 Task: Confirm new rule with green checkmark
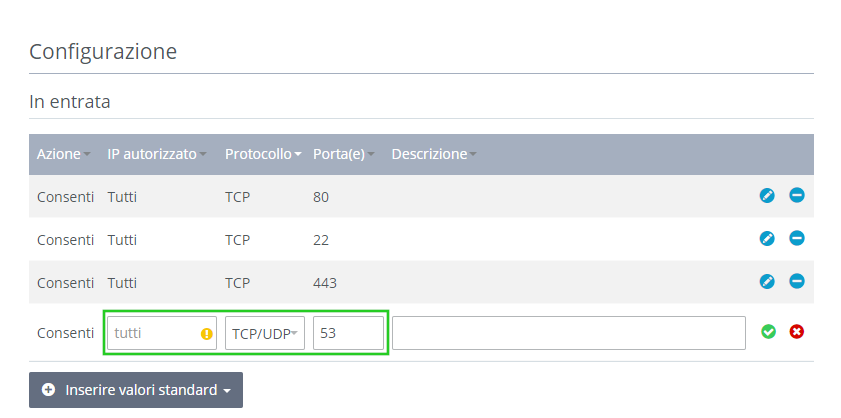pos(768,332)
